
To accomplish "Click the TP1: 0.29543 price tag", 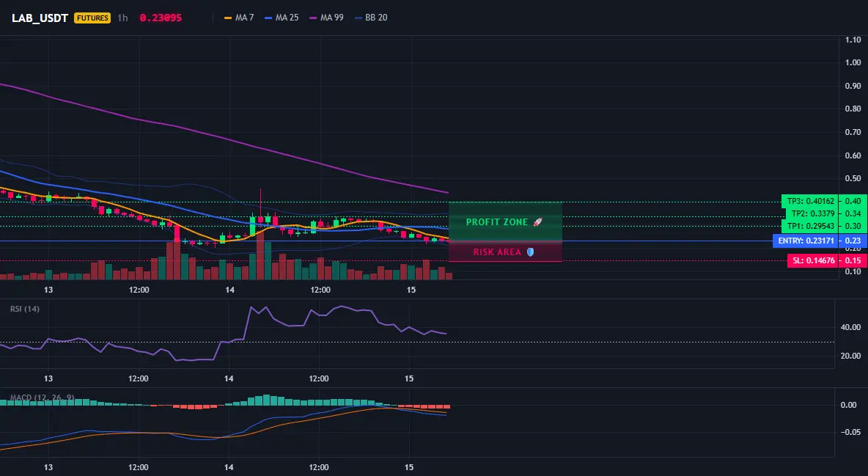I will 810,226.
